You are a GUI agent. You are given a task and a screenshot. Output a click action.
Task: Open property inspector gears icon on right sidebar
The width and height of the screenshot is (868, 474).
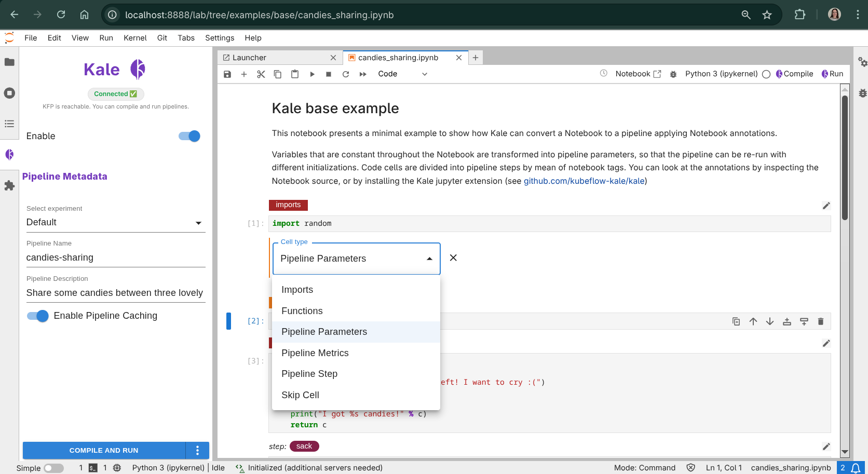(x=862, y=62)
